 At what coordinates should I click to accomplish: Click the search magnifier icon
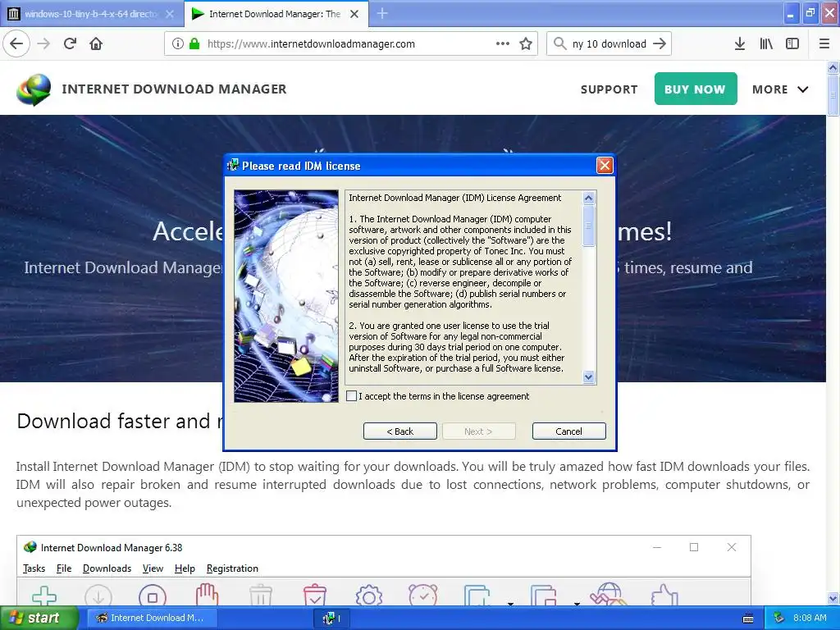pyautogui.click(x=559, y=43)
